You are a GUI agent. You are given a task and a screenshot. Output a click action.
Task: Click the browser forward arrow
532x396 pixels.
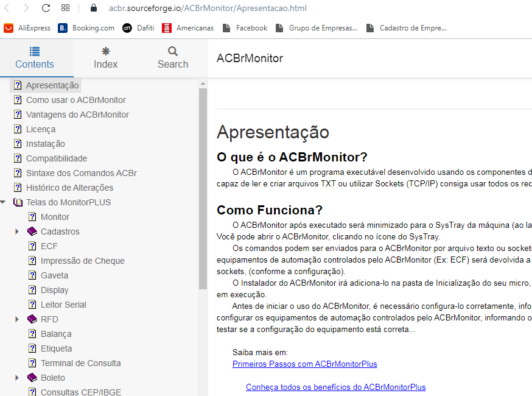[26, 8]
